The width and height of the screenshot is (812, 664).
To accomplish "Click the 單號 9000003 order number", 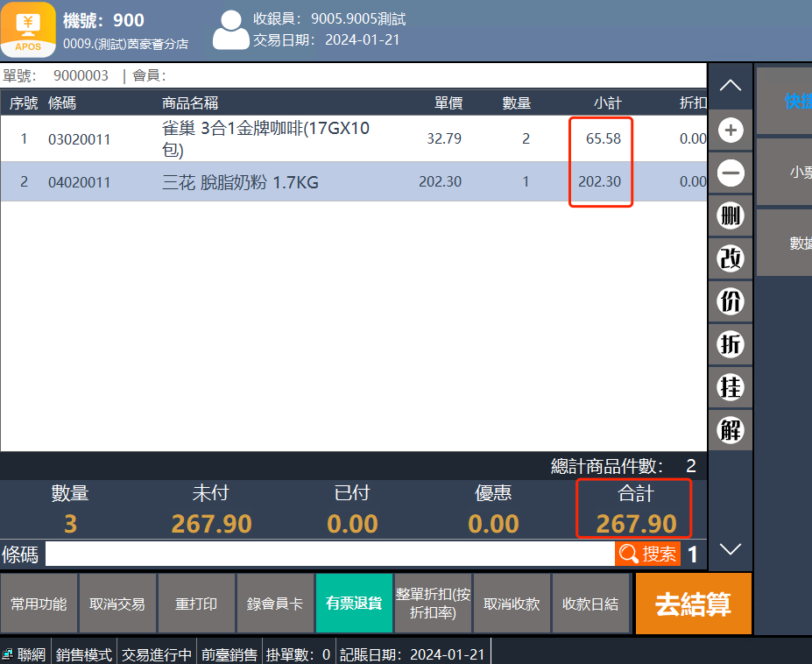I will point(55,75).
